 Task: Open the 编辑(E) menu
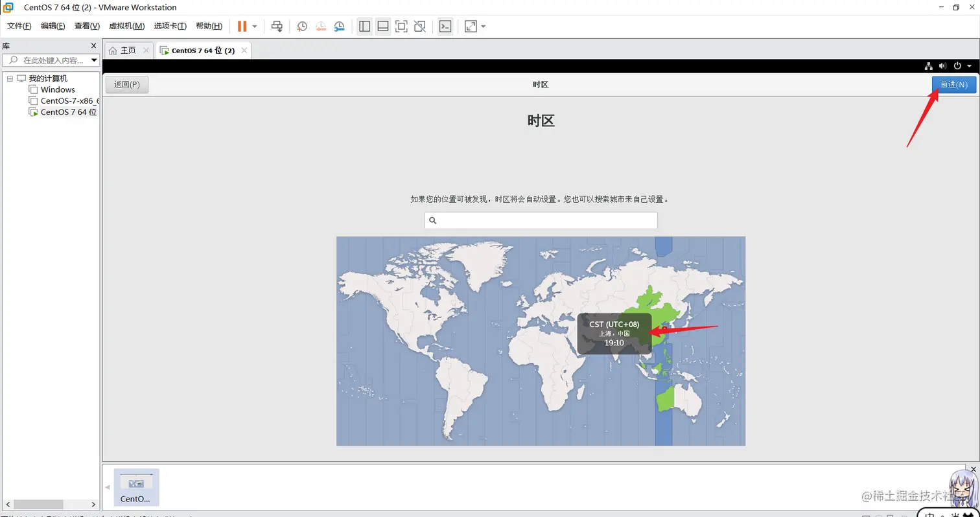pos(52,26)
